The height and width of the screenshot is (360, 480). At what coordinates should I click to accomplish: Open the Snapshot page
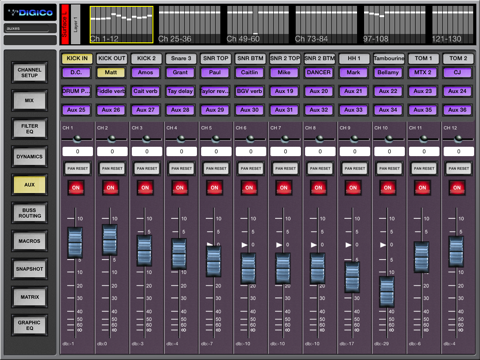30,269
